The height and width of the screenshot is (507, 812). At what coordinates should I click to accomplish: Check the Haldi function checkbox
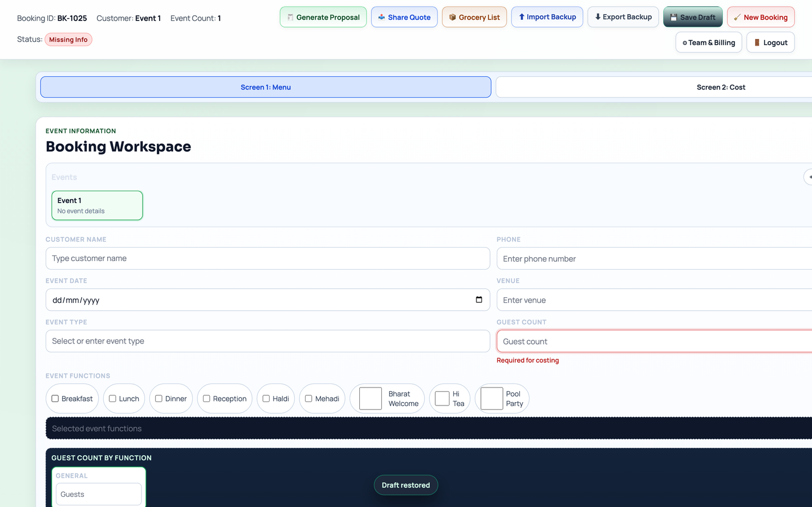[x=264, y=398]
